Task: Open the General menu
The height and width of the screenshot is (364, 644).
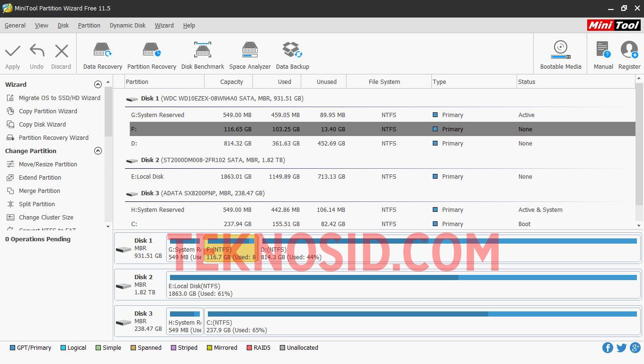Action: [x=15, y=26]
